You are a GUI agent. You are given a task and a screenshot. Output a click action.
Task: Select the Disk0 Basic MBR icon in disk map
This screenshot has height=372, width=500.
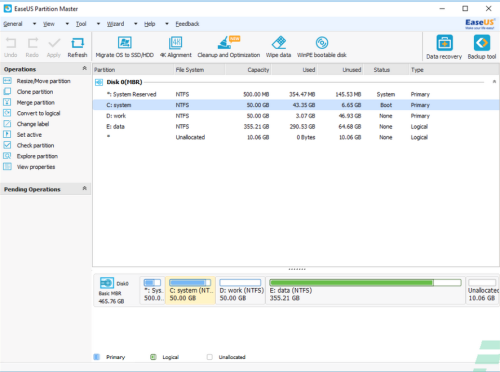(107, 283)
